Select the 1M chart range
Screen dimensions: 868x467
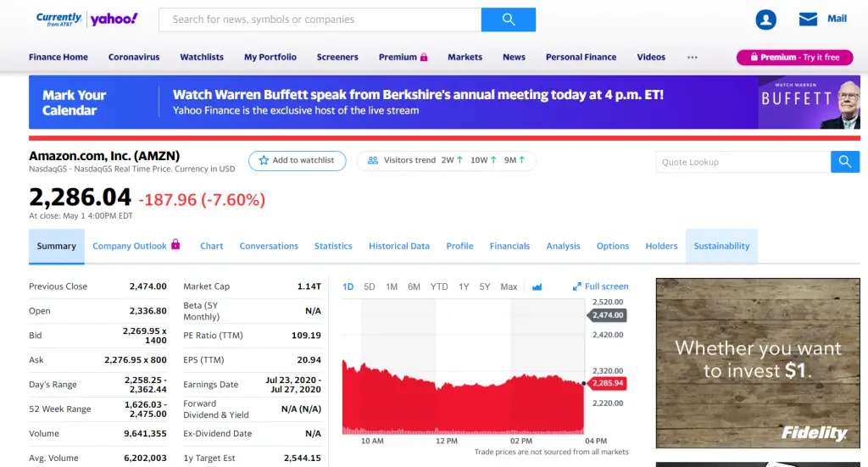click(392, 286)
